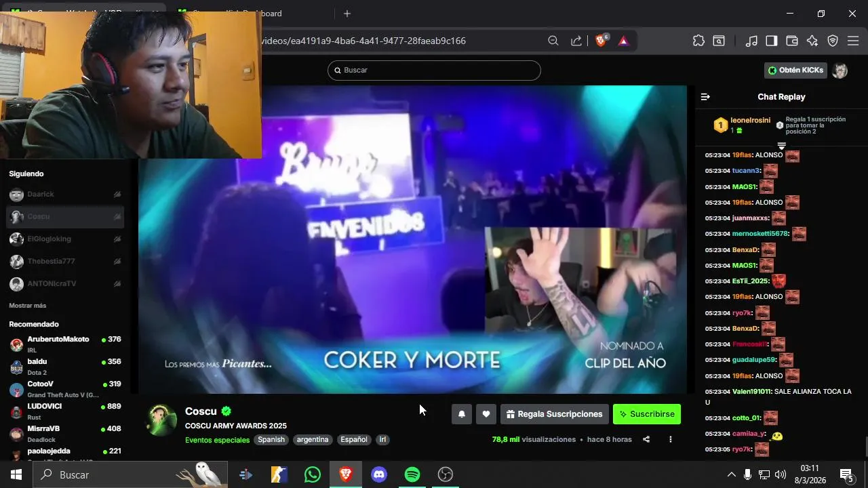Open the three-dot more options menu
The height and width of the screenshot is (488, 868).
671,439
